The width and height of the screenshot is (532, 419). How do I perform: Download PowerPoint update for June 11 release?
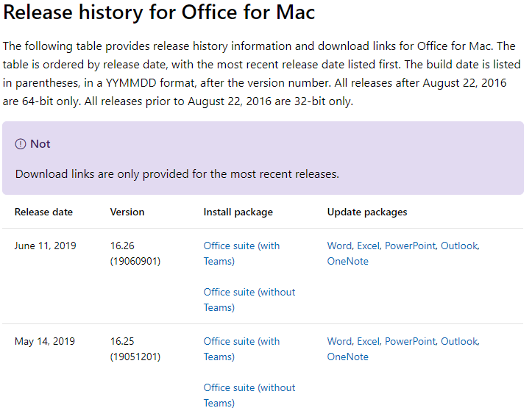[x=410, y=246]
